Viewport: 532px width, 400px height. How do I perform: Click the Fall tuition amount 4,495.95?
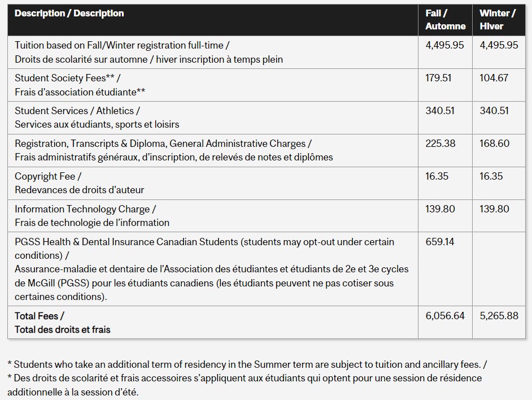tap(444, 45)
